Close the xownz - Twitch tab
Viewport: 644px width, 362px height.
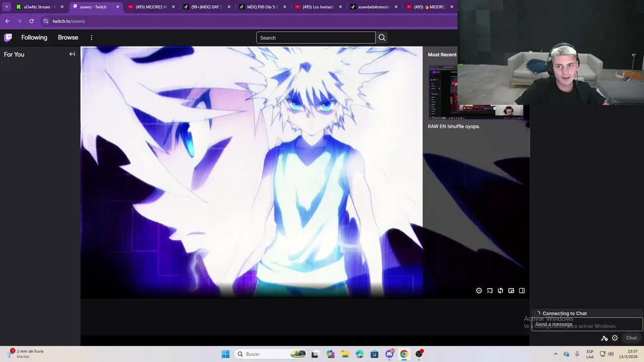click(x=118, y=7)
